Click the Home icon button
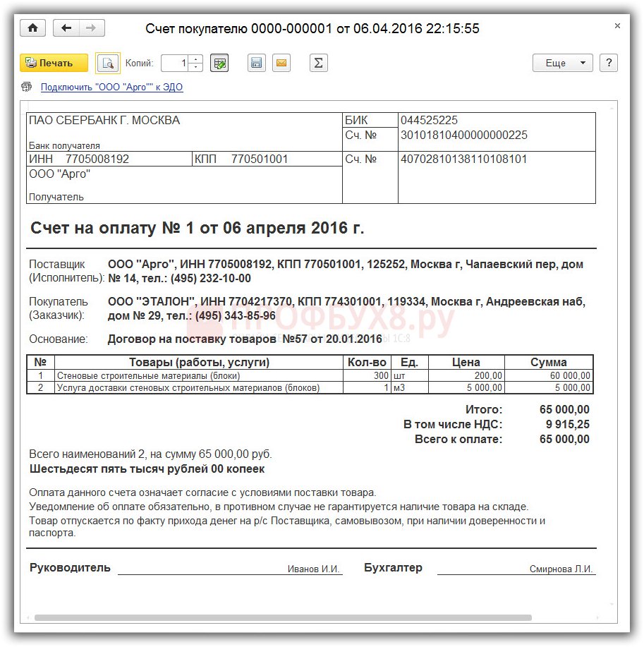 coord(32,28)
